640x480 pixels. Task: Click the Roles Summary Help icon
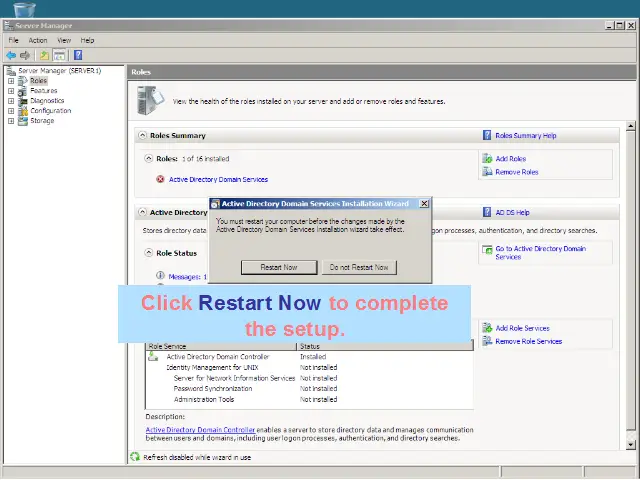[487, 135]
